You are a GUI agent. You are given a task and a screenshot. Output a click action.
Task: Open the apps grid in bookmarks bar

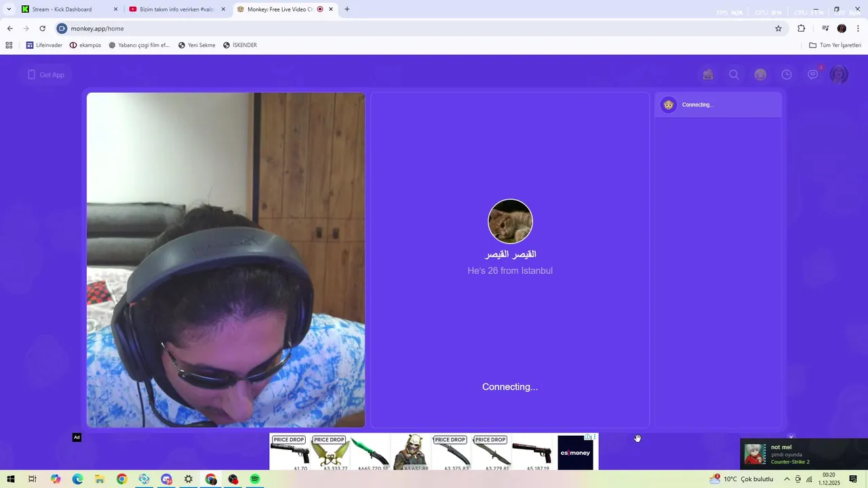(9, 45)
